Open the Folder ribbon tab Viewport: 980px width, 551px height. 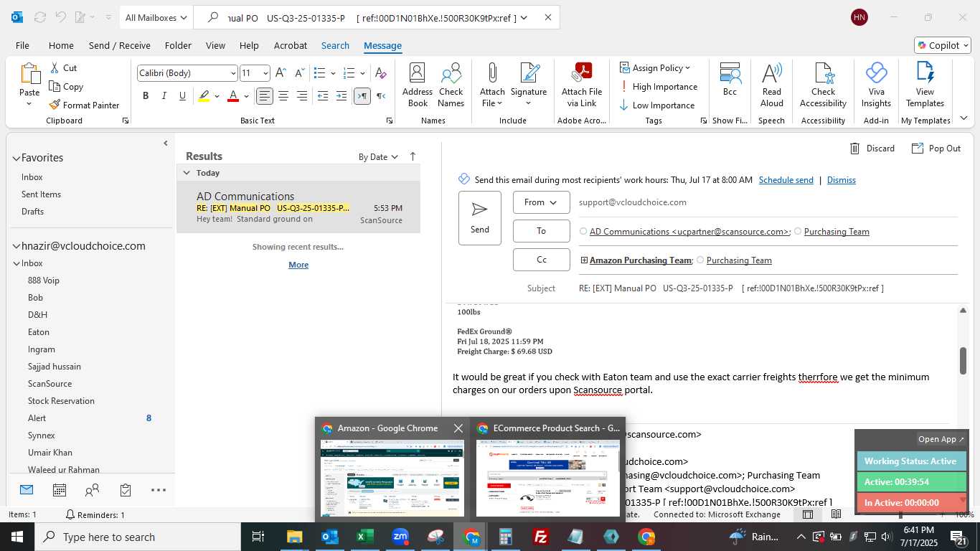178,45
